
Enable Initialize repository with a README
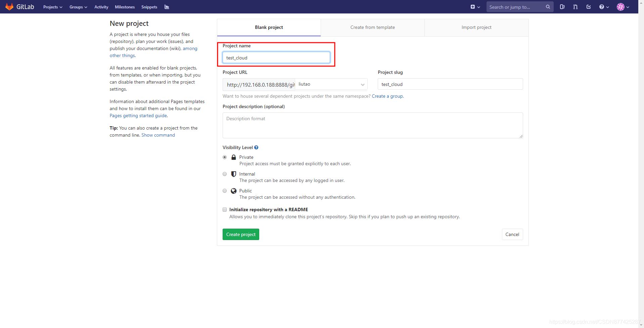225,209
